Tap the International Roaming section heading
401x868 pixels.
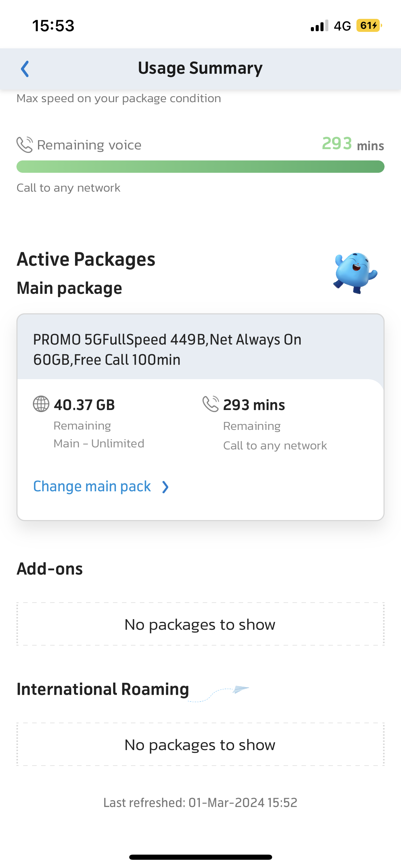(103, 689)
